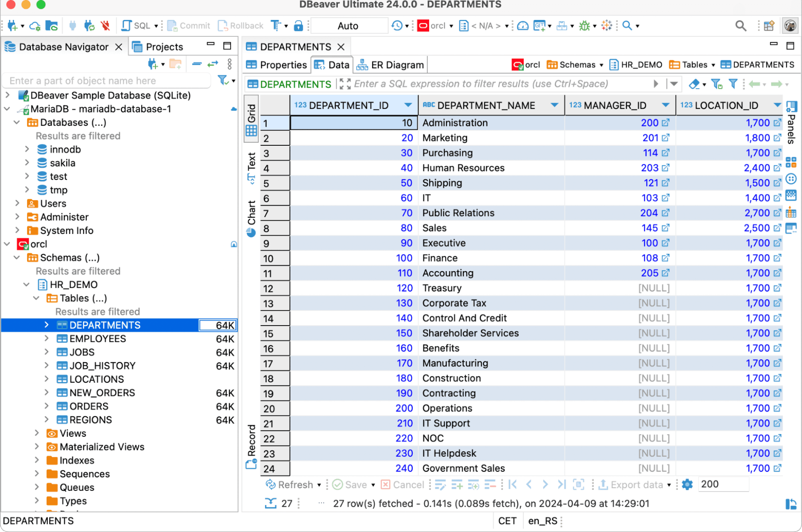Expand the EMPLOYEES table node

[46, 339]
